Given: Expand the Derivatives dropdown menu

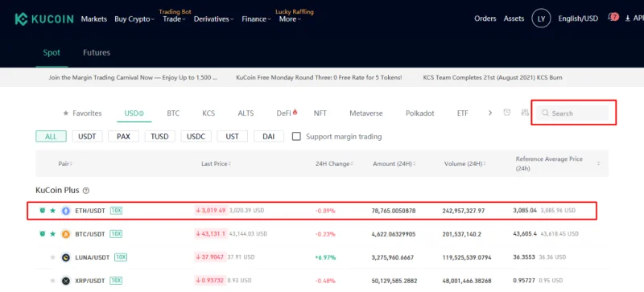Looking at the screenshot, I should 213,19.
